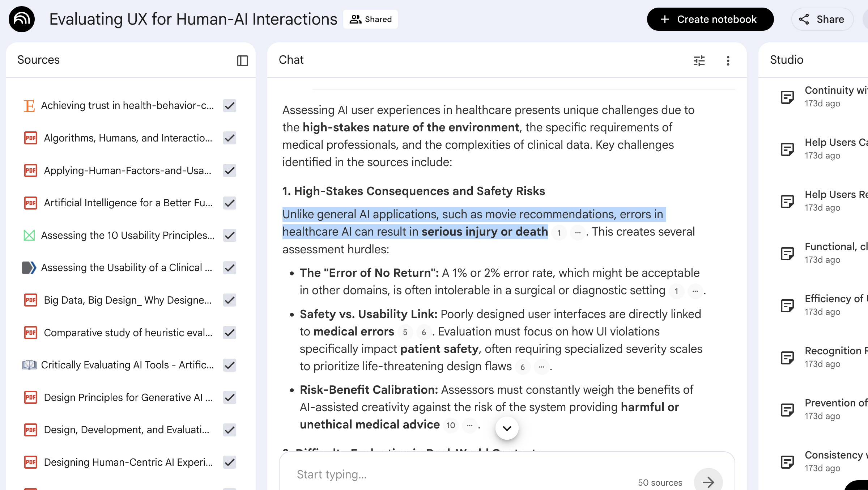868x490 pixels.
Task: Click the notebook title text
Action: 193,19
